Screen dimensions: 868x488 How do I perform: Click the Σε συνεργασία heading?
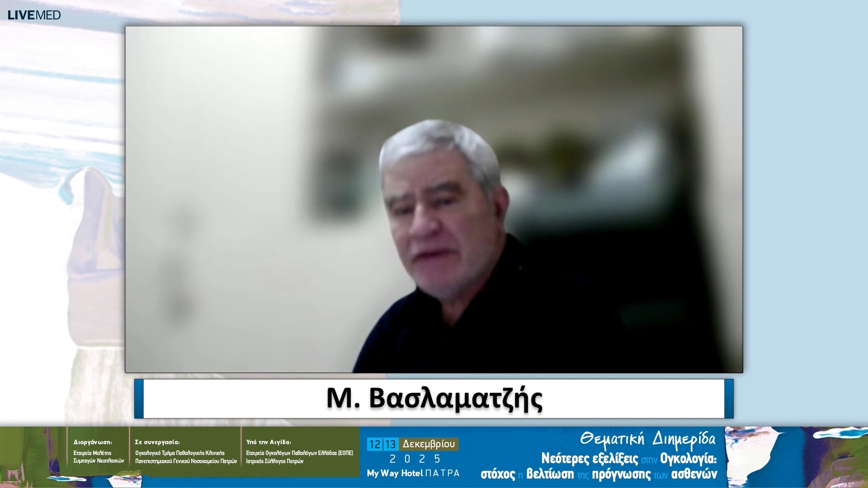(x=157, y=442)
